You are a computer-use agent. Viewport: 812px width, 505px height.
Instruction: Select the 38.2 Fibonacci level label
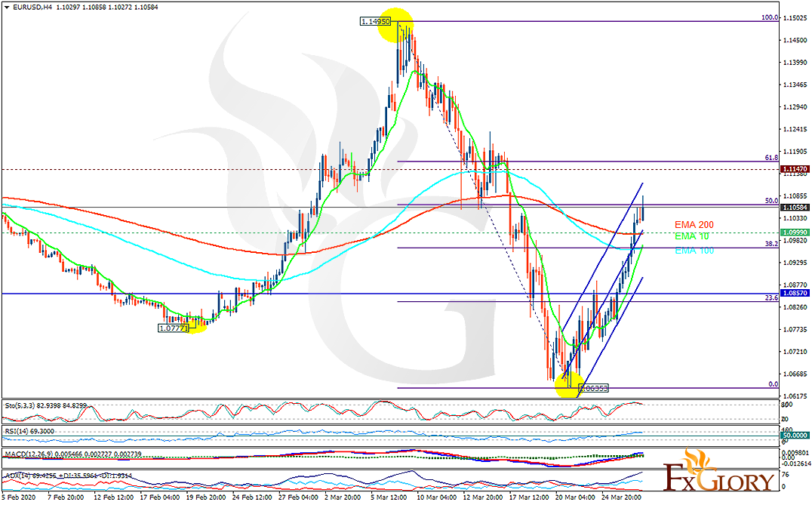pos(771,244)
